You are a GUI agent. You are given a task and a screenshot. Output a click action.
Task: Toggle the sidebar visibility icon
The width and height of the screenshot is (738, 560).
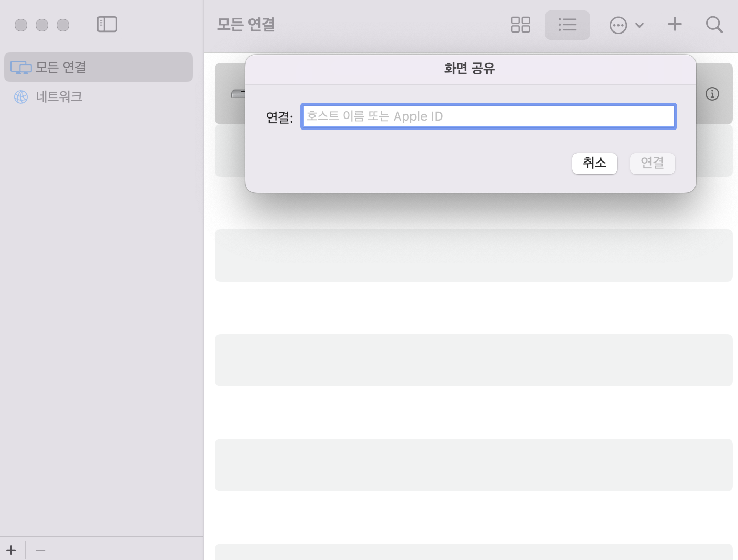coord(107,24)
